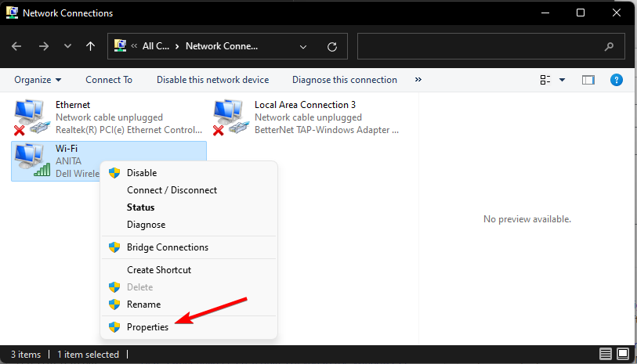Click Diagnose this connection
Screen dimensions: 637x364
345,80
